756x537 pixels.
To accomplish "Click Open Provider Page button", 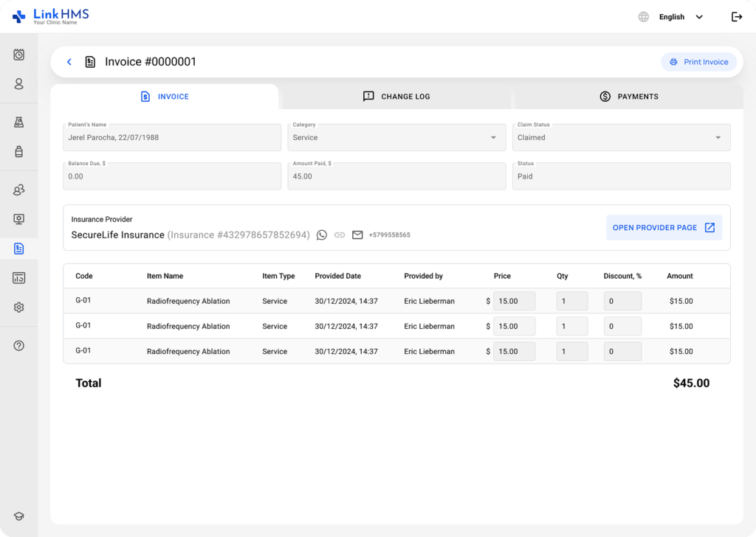I will click(x=664, y=227).
